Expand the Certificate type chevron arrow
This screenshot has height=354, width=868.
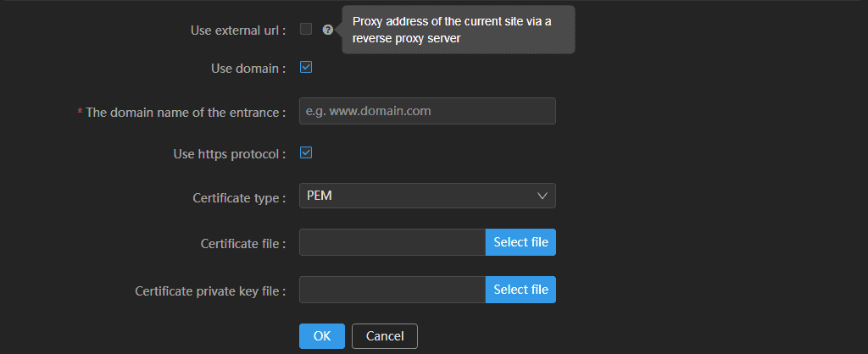(542, 196)
